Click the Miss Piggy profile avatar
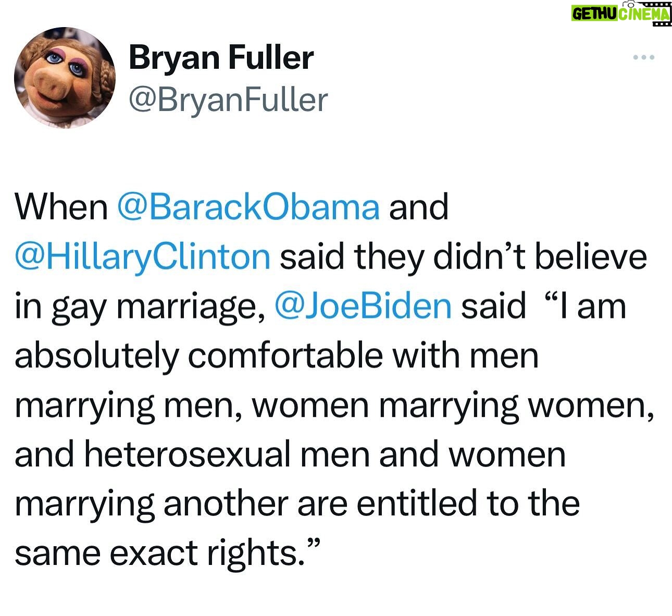The height and width of the screenshot is (616, 672). pyautogui.click(x=65, y=78)
